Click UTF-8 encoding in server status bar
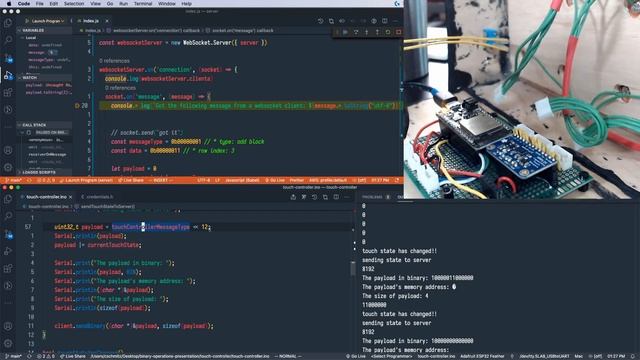Image resolution: width=640 pixels, height=360 pixels. (x=203, y=180)
